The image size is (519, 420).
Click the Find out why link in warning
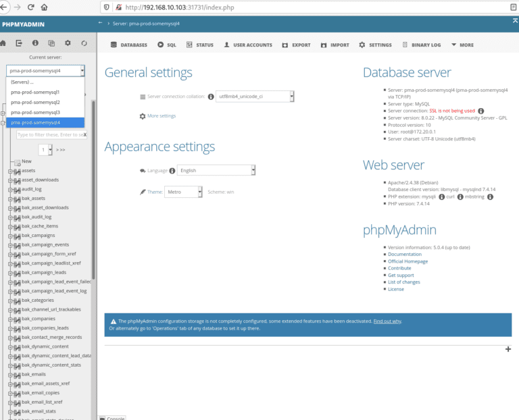[x=387, y=321]
